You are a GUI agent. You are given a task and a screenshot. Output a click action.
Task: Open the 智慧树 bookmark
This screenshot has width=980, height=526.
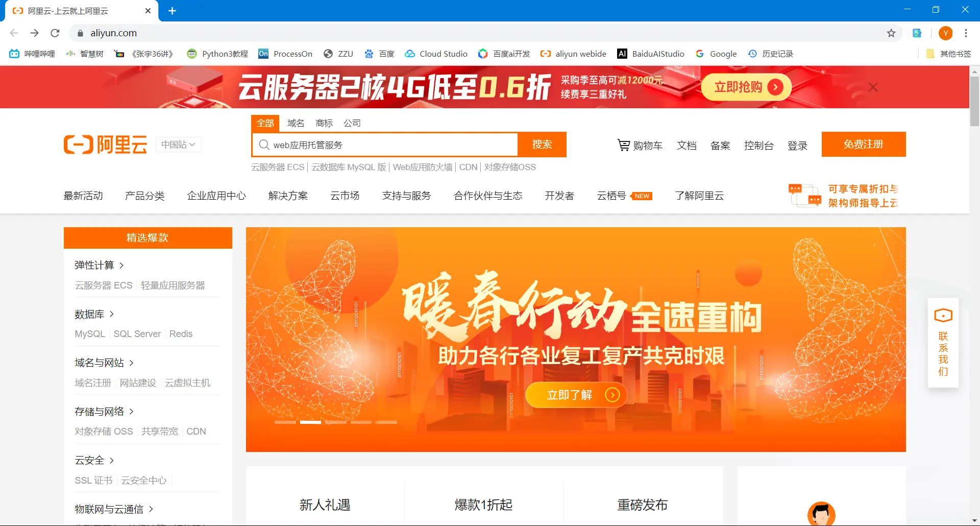(x=85, y=54)
